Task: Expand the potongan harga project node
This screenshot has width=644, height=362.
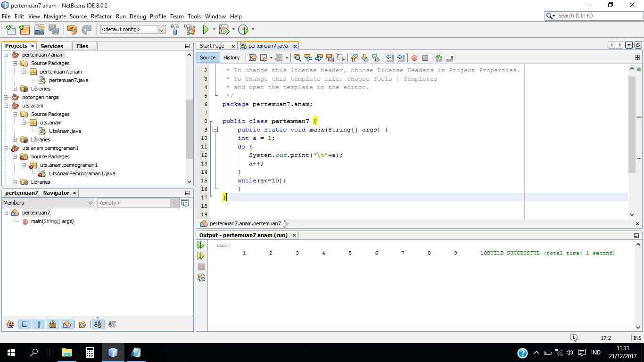Action: (x=7, y=97)
